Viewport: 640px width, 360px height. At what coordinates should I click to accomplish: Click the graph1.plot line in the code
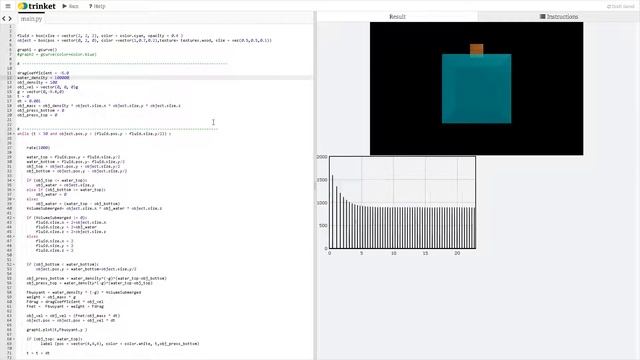coord(57,329)
